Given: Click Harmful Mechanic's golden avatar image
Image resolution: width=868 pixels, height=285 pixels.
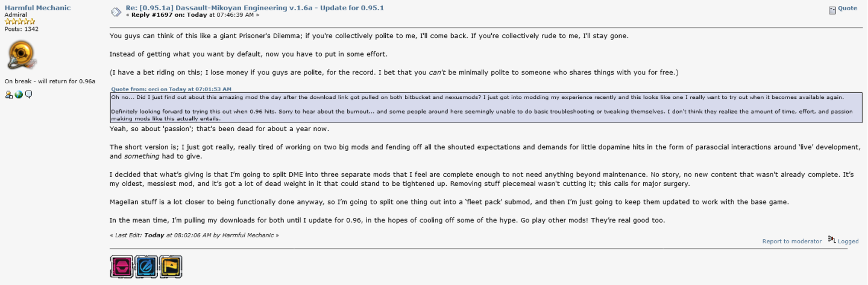Looking at the screenshot, I should 22,56.
